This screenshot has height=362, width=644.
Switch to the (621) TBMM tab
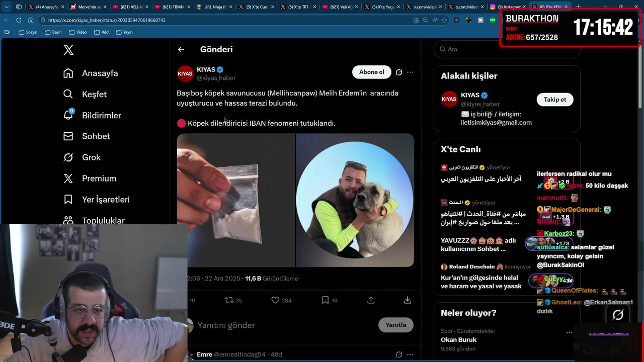tap(173, 7)
